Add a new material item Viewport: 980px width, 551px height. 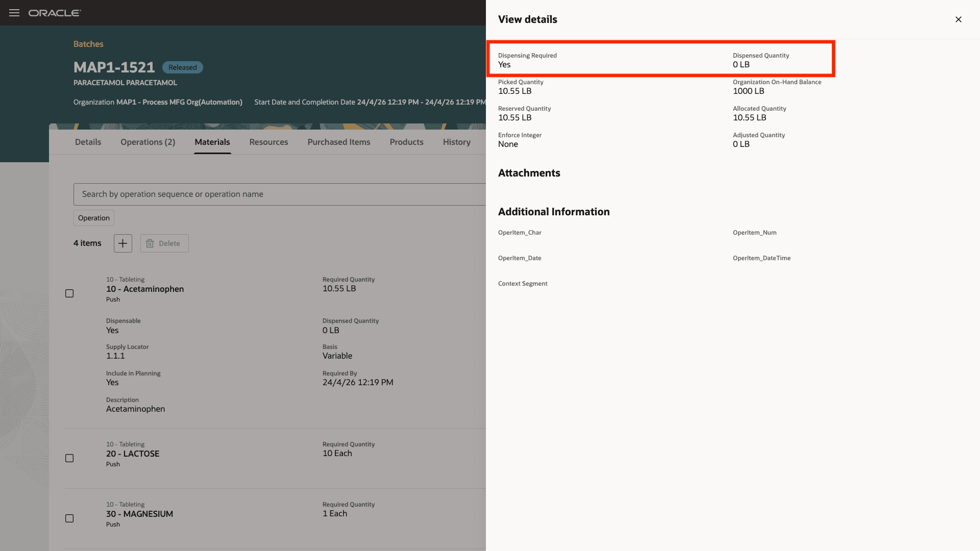122,243
